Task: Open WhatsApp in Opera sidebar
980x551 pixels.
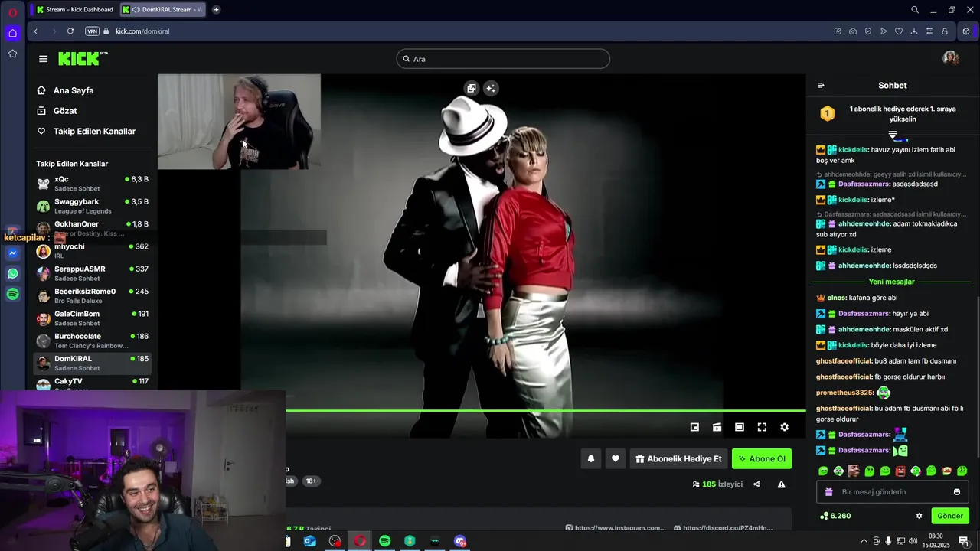Action: pos(12,273)
